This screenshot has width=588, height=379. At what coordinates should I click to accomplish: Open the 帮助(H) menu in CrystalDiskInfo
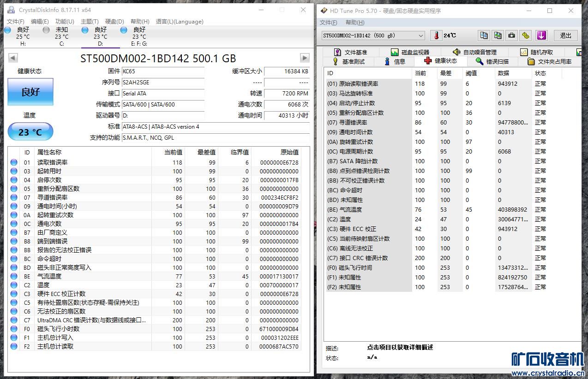[x=140, y=21]
